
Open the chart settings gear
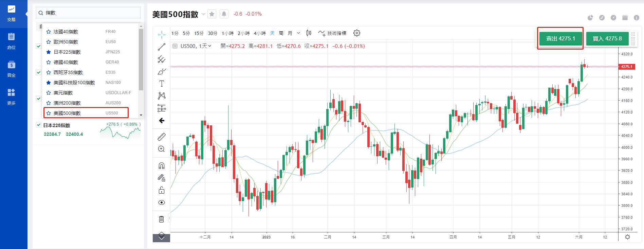pyautogui.click(x=356, y=33)
